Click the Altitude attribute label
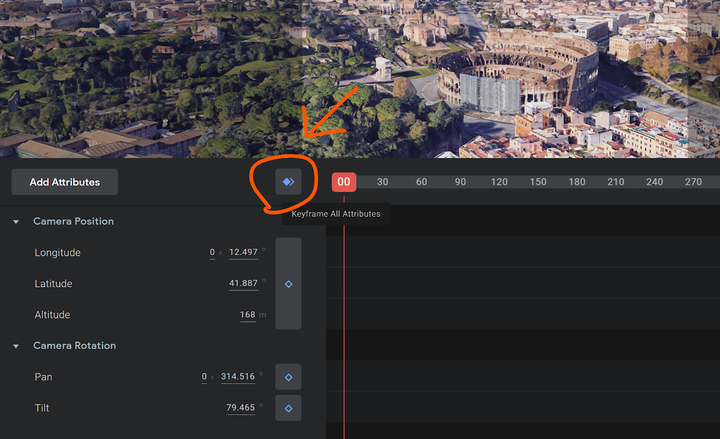This screenshot has width=720, height=439. pyautogui.click(x=52, y=315)
